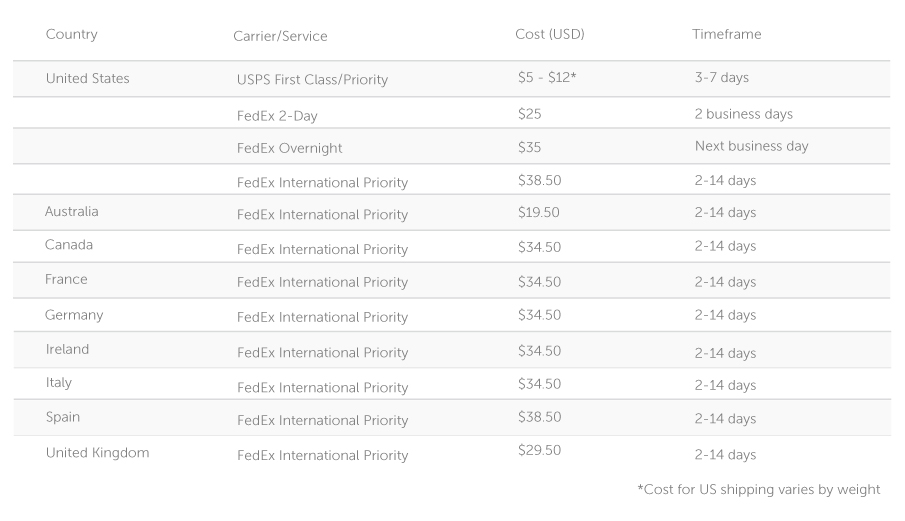Click the $5 - $12* cost cell
The height and width of the screenshot is (521, 905).
[547, 77]
